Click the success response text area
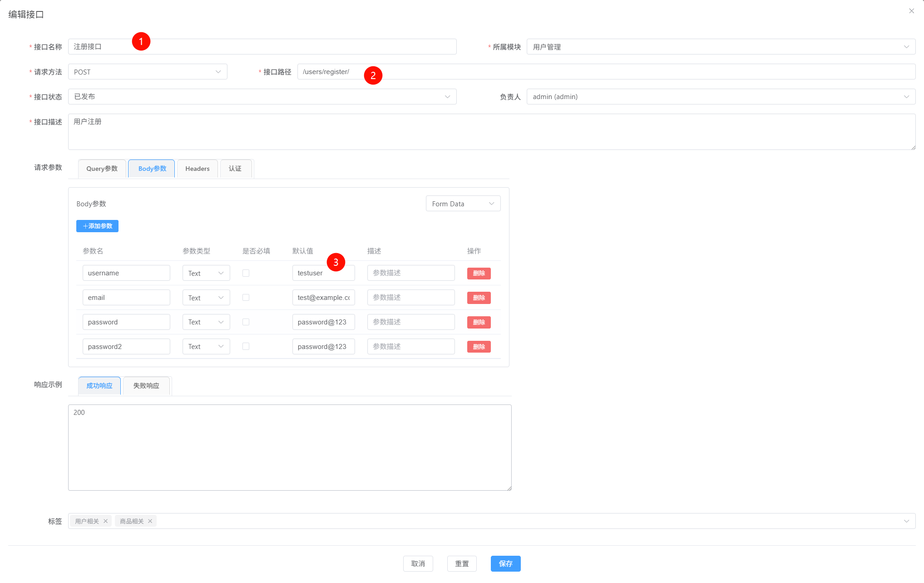This screenshot has width=924, height=583. point(290,448)
